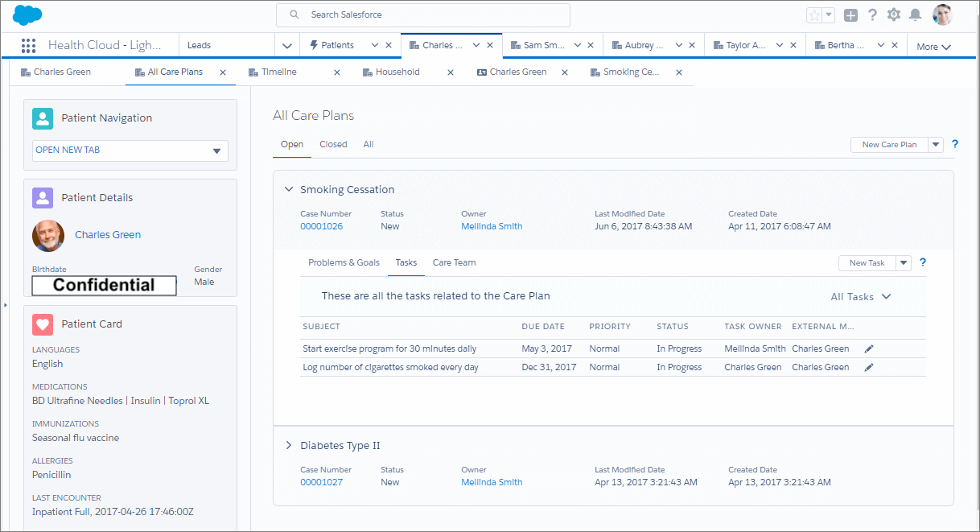Expand the Diabetes Type II care plan

[x=289, y=446]
